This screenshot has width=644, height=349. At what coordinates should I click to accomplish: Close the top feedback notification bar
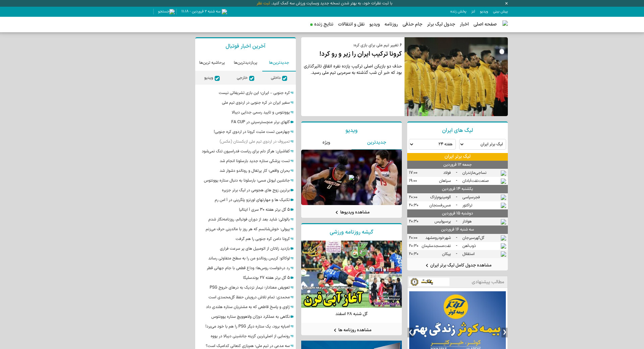click(506, 3)
